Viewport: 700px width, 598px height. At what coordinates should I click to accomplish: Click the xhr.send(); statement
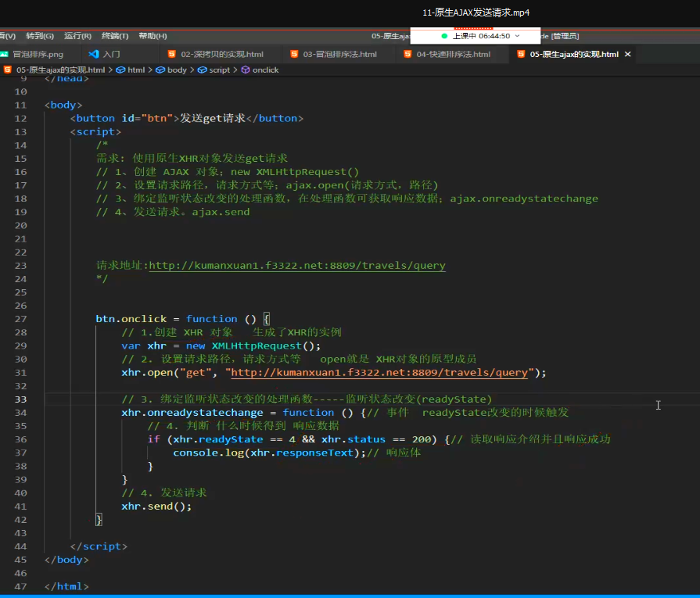[x=156, y=507]
